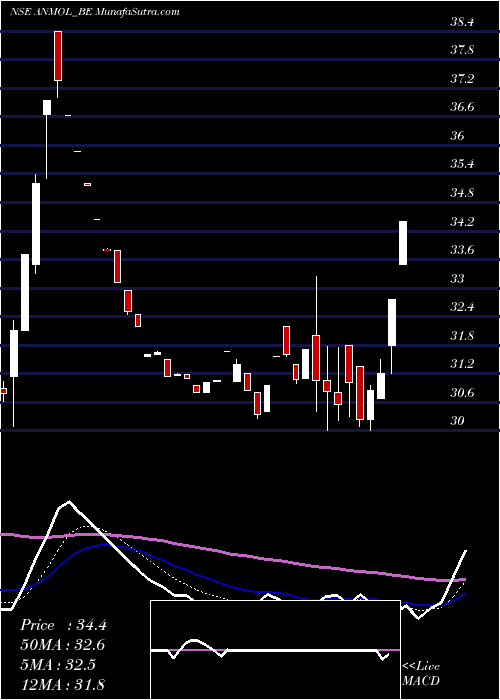The width and height of the screenshot is (500, 700).
Task: Click the 38.4 price axis label
Action: pyautogui.click(x=462, y=22)
